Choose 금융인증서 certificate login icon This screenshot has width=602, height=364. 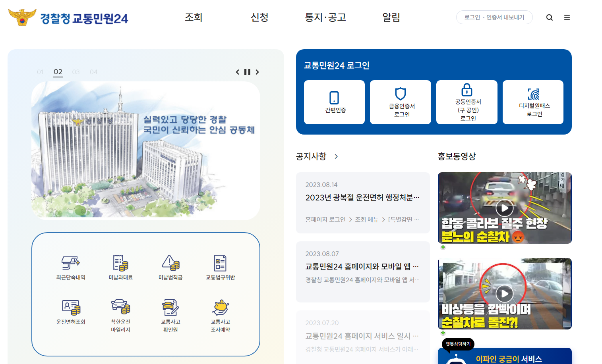(400, 102)
